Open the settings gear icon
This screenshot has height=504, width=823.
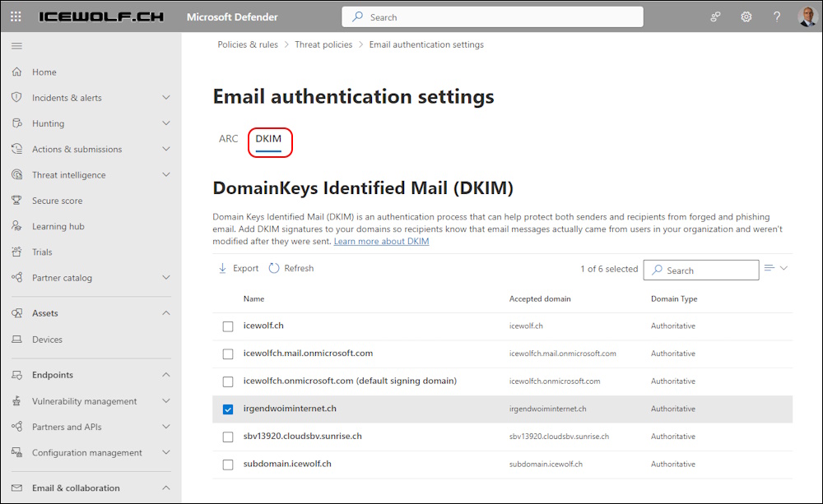(746, 16)
